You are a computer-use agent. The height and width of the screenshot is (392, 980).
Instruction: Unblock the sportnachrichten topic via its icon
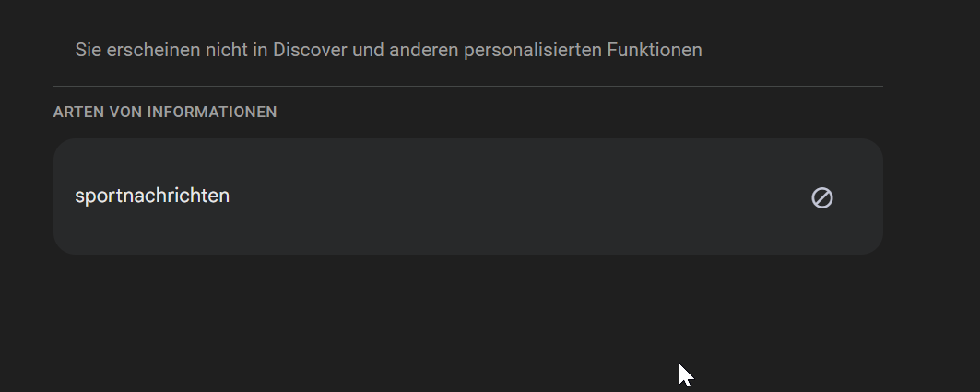point(821,197)
